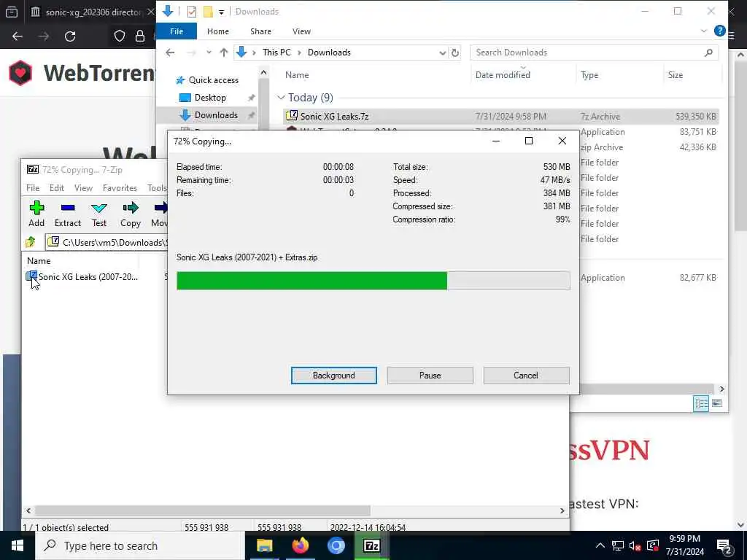The height and width of the screenshot is (560, 747).
Task: Open Chromium browser from the taskbar
Action: (336, 545)
